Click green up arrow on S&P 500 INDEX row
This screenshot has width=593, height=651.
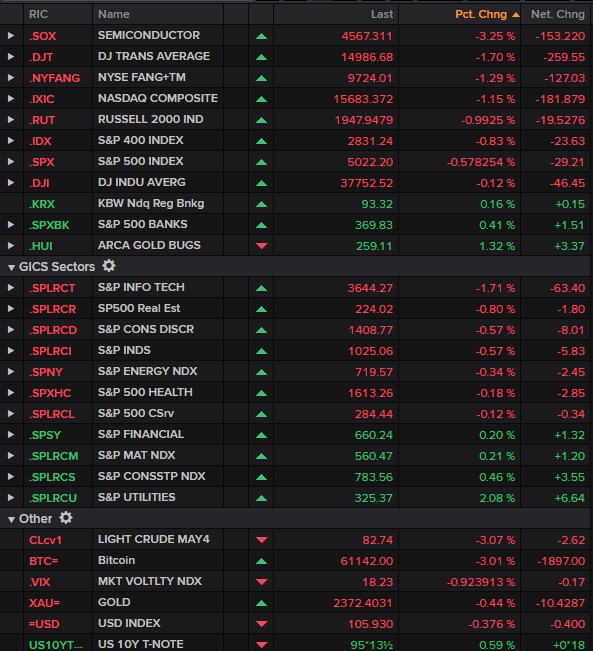point(261,162)
